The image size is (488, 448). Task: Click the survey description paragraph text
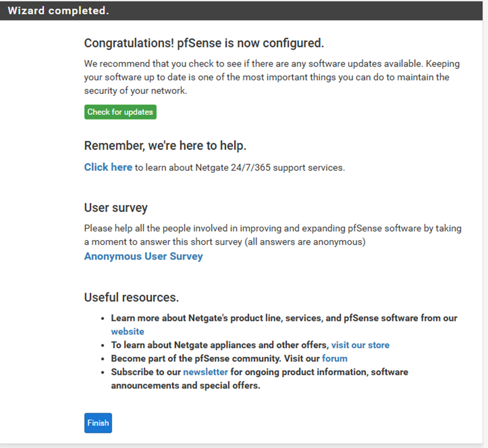[x=273, y=235]
